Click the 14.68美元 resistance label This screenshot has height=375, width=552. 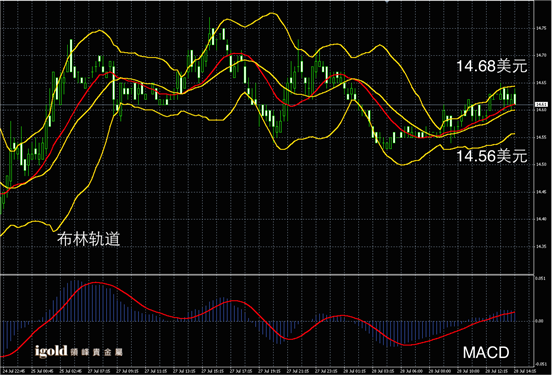[x=491, y=66]
